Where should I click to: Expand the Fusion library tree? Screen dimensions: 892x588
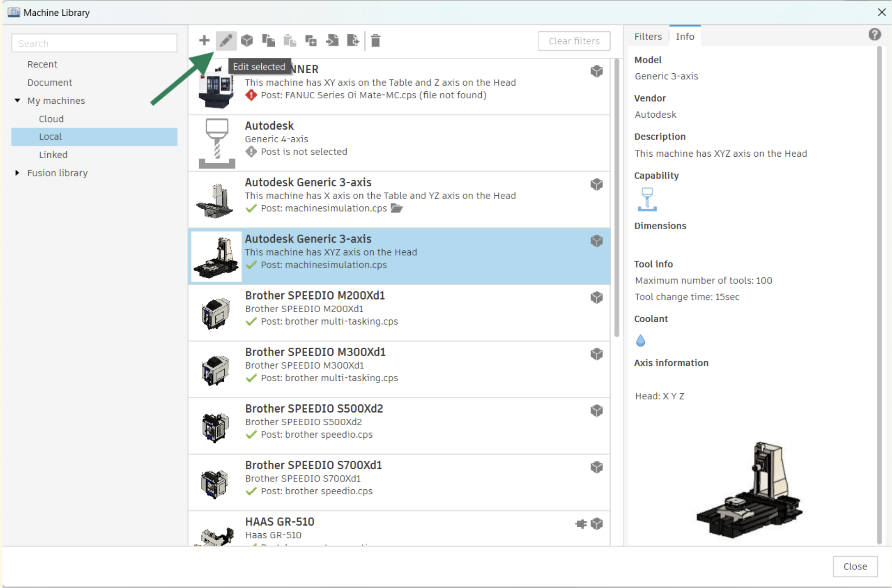pos(18,173)
